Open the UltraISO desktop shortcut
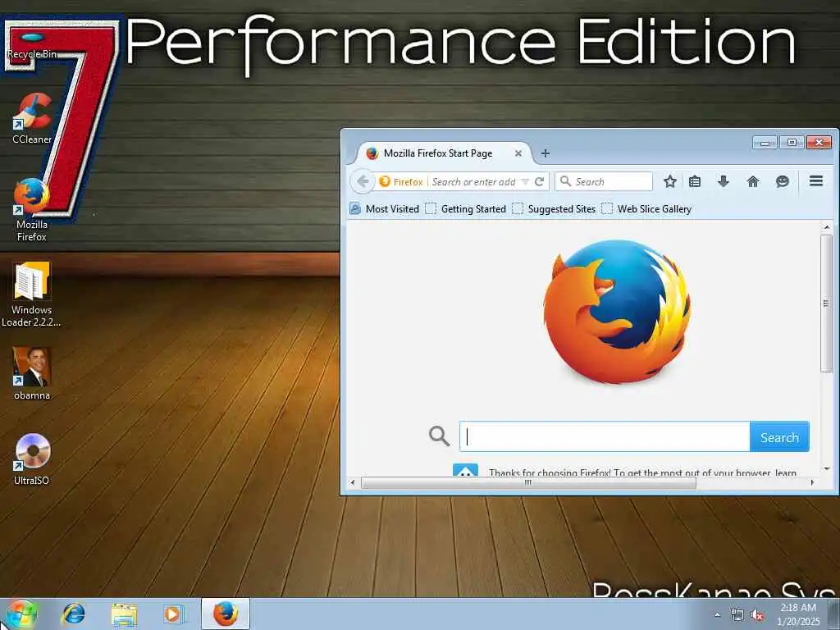Screen dimensions: 840x630 (32, 459)
